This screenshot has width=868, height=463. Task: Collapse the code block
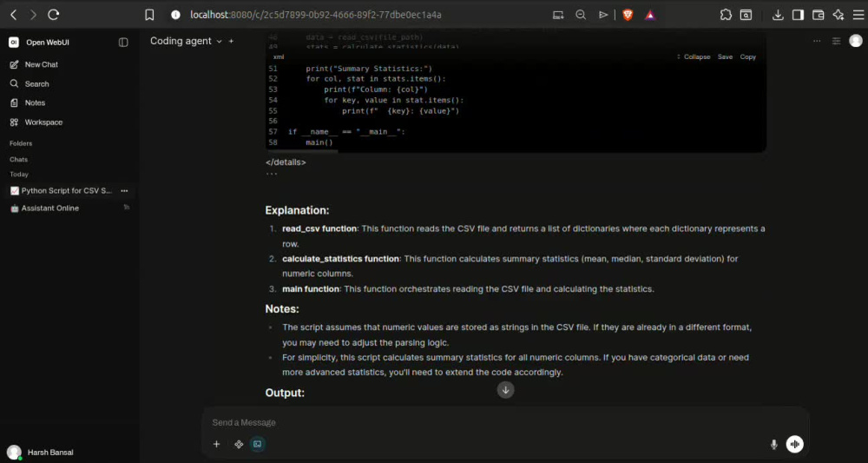694,56
